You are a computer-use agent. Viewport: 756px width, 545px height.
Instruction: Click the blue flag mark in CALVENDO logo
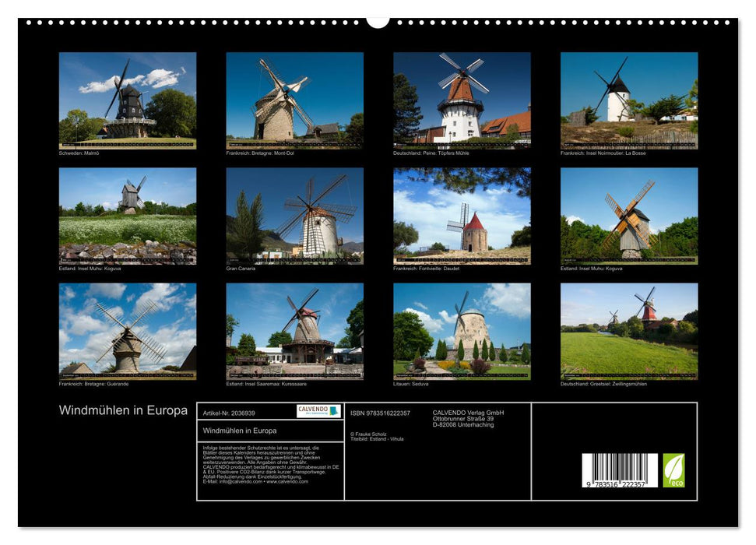tap(336, 411)
